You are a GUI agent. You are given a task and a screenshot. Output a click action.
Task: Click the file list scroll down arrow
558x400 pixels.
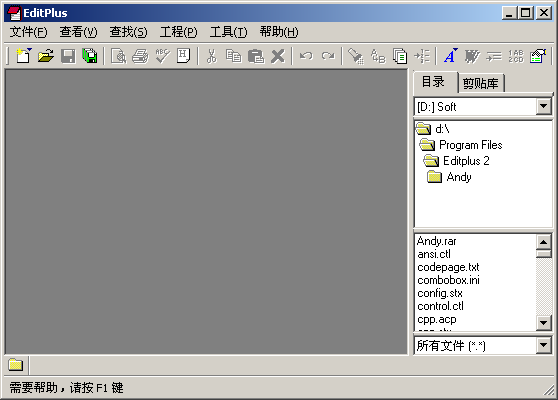tap(543, 323)
